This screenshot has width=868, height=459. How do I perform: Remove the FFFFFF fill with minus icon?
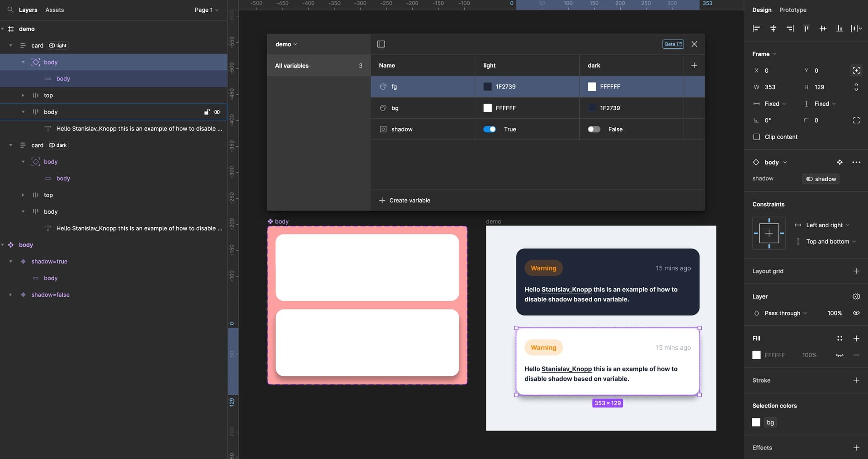(x=856, y=355)
